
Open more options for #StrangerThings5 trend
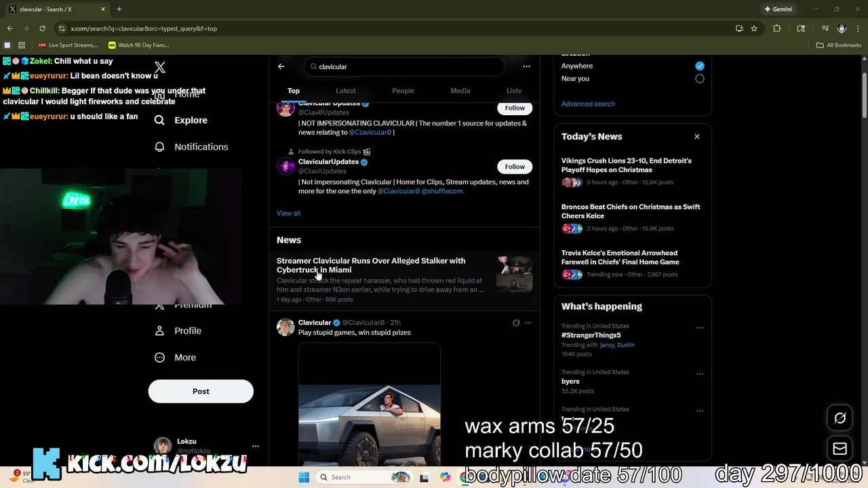pos(700,327)
